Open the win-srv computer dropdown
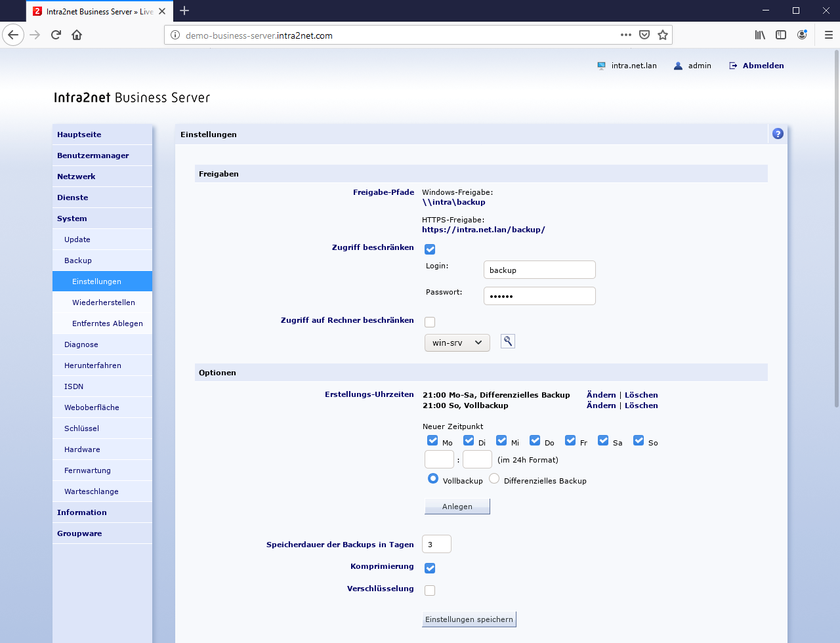This screenshot has height=643, width=840. pyautogui.click(x=457, y=342)
